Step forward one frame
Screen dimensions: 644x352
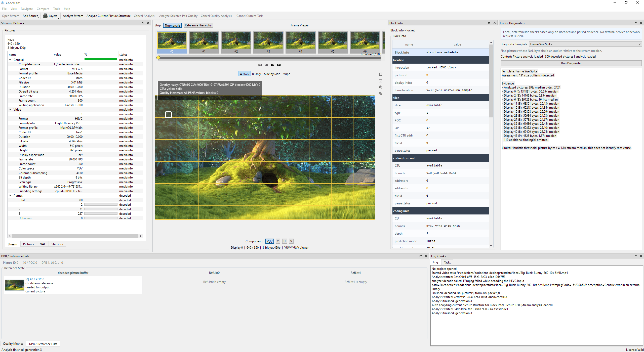[273, 65]
